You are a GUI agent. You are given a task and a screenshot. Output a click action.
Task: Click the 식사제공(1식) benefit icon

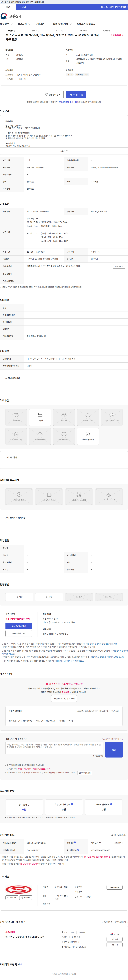click(88, 436)
